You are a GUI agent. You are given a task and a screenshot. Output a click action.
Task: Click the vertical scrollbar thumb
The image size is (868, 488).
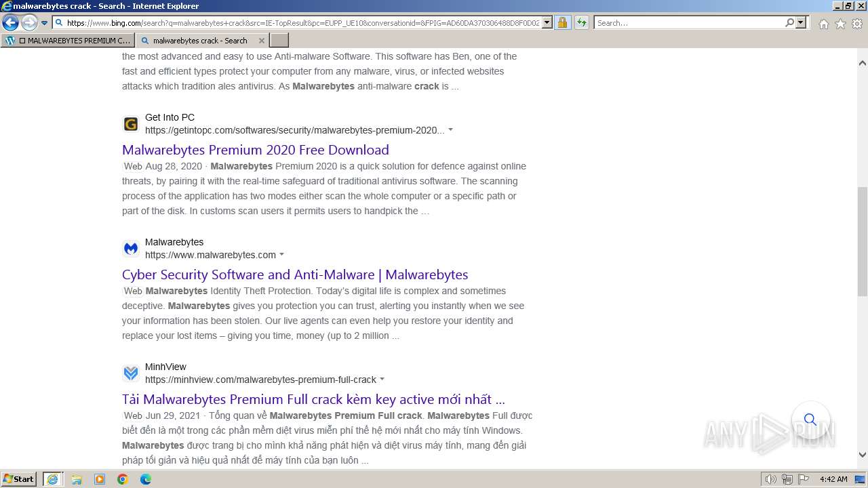click(863, 241)
